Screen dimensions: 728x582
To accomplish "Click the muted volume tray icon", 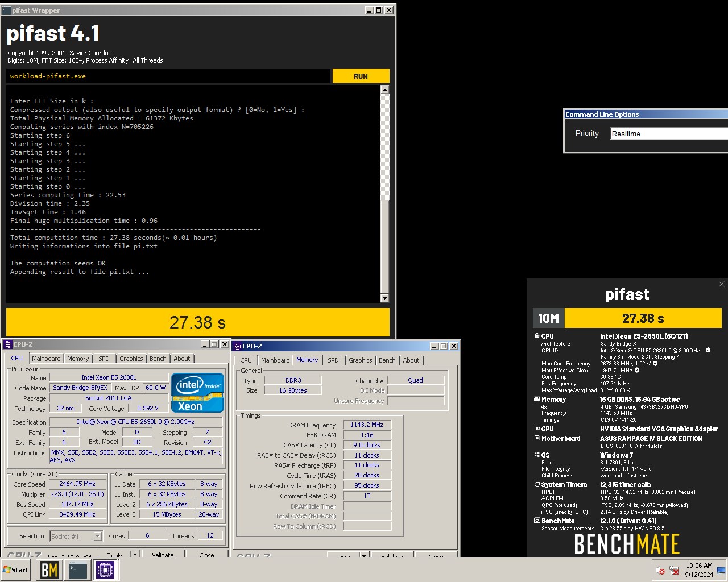I will click(660, 570).
